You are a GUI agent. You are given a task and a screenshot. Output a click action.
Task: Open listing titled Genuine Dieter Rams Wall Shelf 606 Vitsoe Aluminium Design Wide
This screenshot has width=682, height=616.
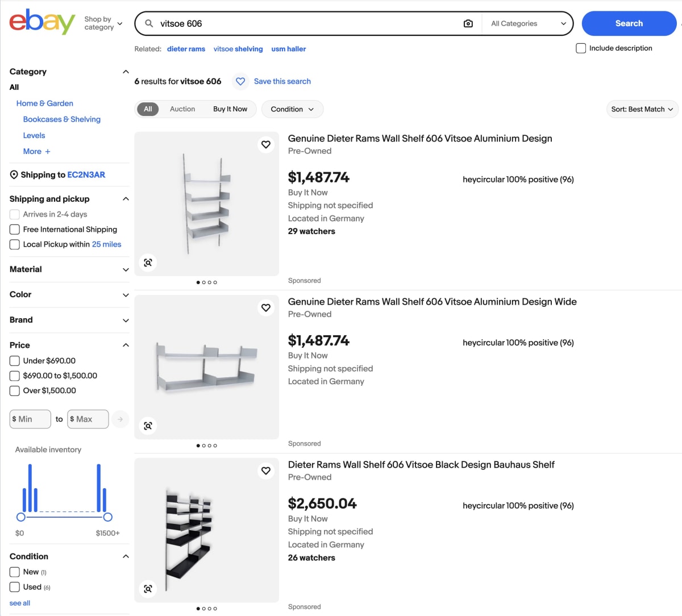click(433, 302)
